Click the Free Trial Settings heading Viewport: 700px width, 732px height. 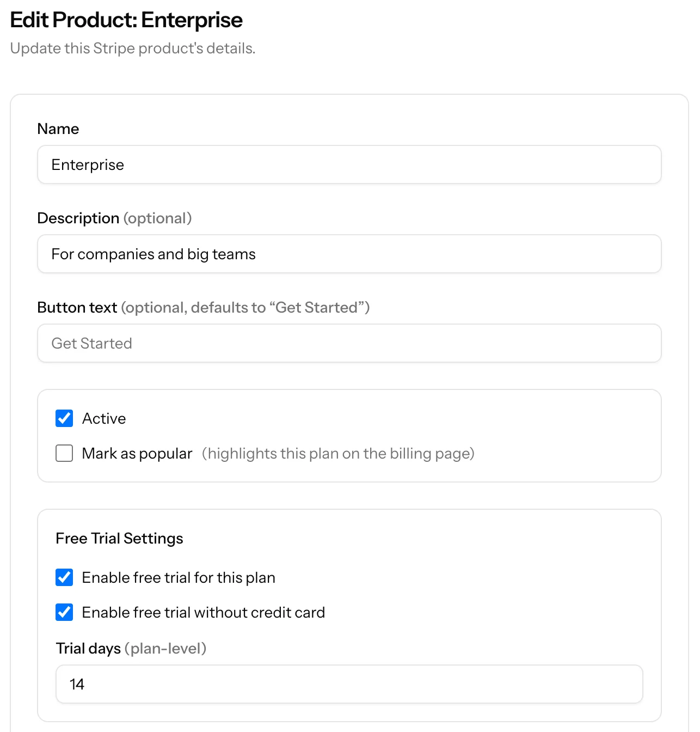point(119,538)
